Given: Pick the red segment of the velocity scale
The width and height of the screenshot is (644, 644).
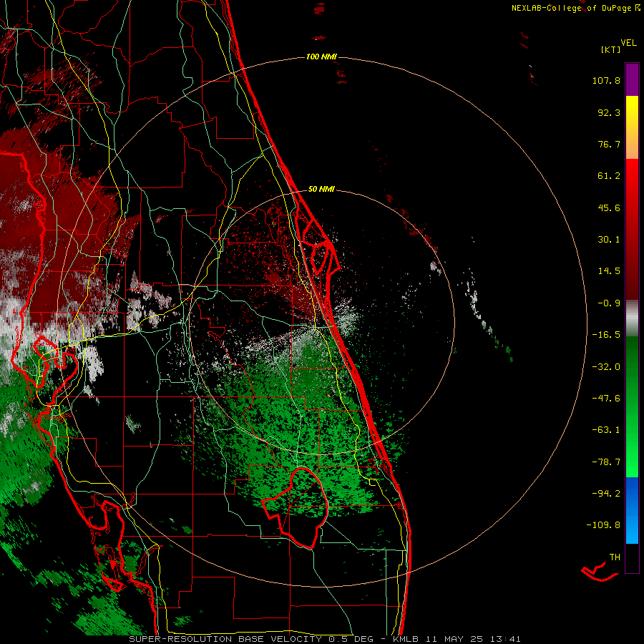Looking at the screenshot, I should (x=632, y=229).
